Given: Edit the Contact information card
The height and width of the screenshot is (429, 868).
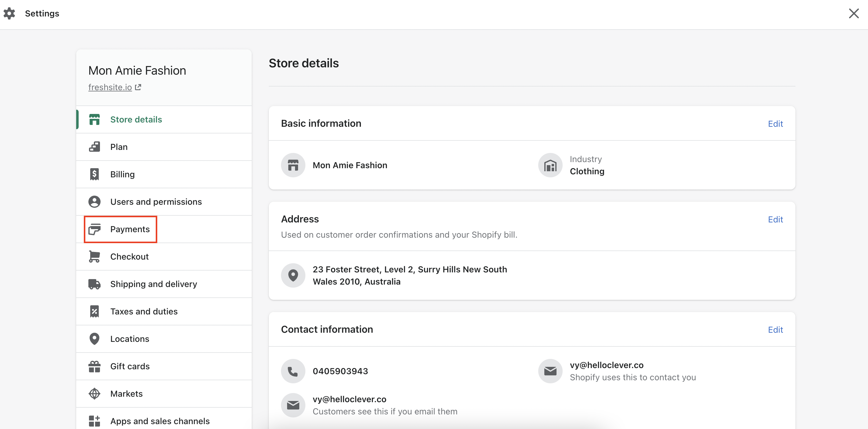Looking at the screenshot, I should 775,330.
